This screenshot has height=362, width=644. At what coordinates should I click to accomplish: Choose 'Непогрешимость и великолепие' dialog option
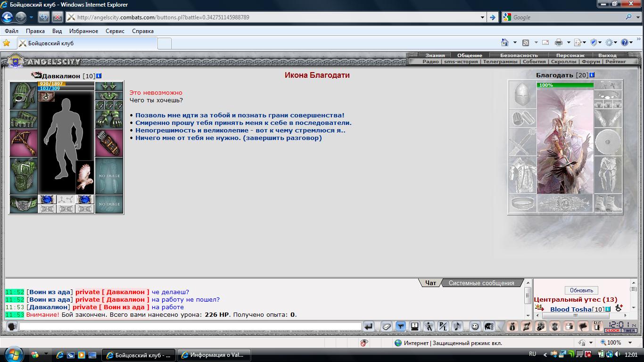coord(240,130)
